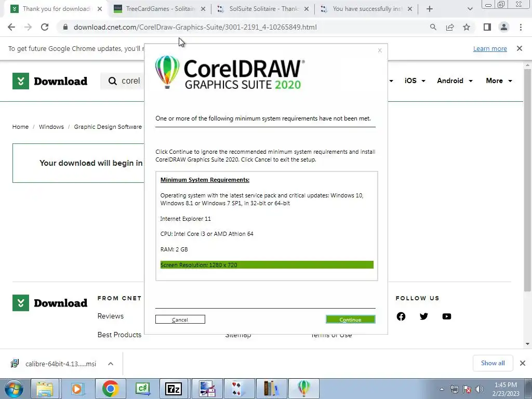Go back with the browser back arrow

[x=11, y=27]
